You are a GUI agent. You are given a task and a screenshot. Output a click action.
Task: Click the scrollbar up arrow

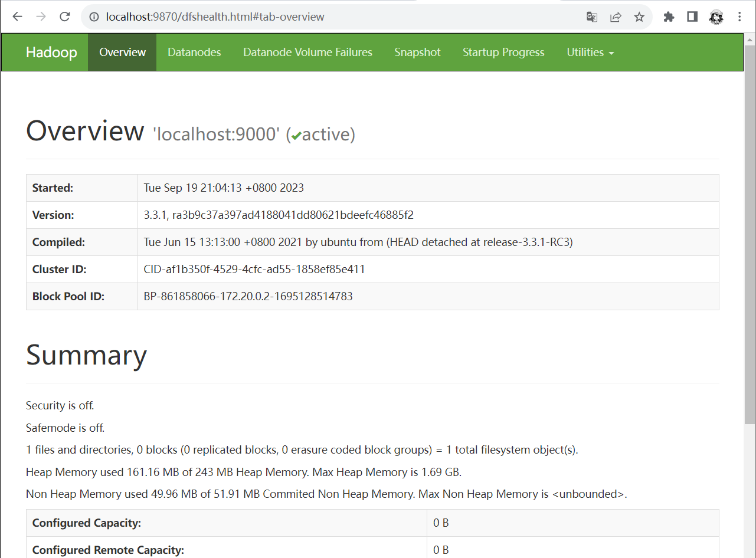tap(750, 39)
